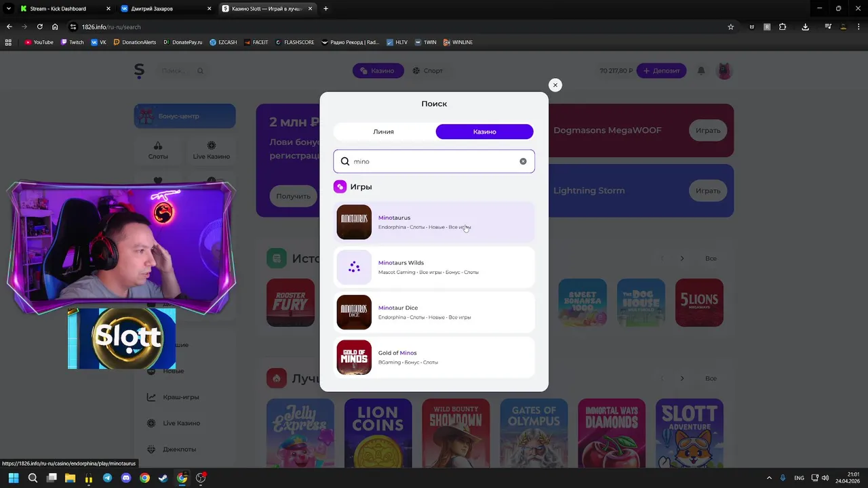The height and width of the screenshot is (488, 868).
Task: Open the Rooster Fury game tile
Action: coord(290,302)
